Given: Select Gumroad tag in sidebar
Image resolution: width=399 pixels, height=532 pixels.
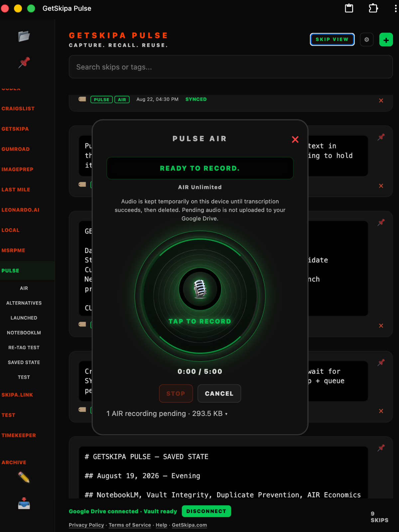Looking at the screenshot, I should (16, 149).
